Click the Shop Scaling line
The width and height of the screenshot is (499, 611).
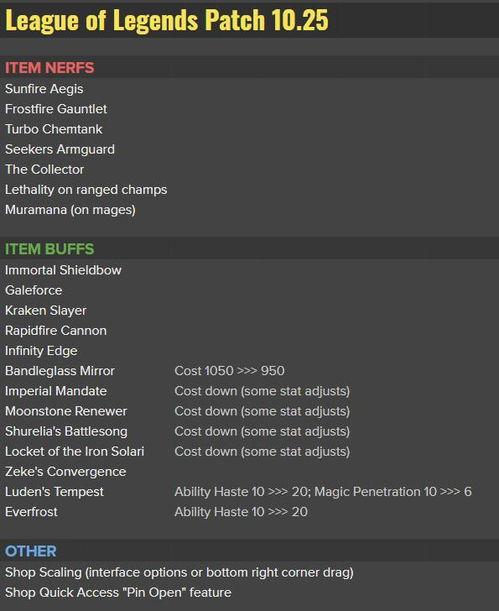click(x=179, y=572)
